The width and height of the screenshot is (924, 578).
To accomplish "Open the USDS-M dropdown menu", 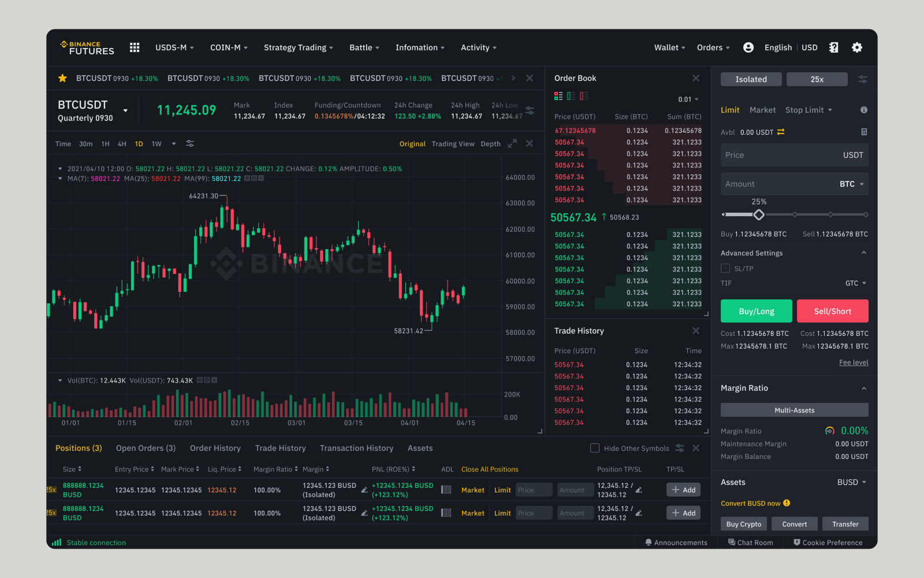I will tap(174, 47).
